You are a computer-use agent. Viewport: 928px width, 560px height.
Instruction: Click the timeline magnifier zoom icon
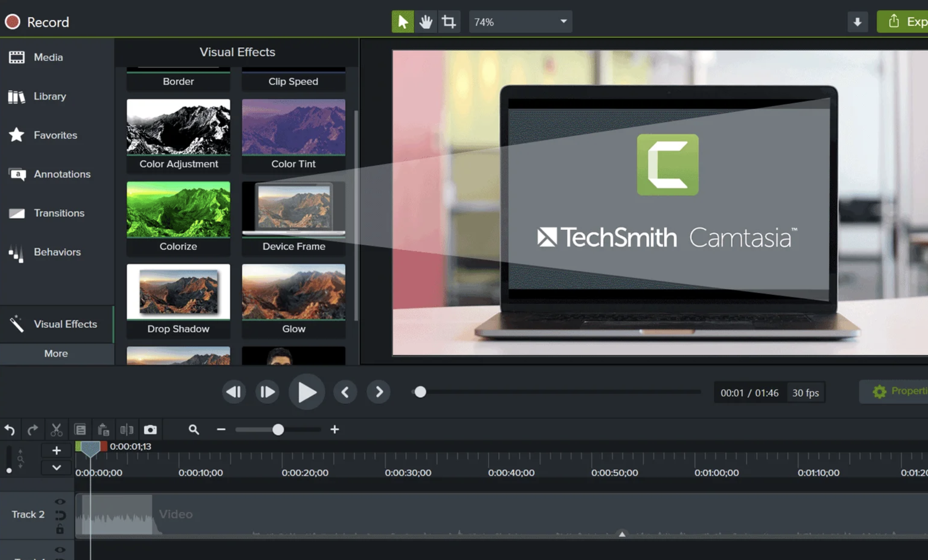pyautogui.click(x=194, y=430)
